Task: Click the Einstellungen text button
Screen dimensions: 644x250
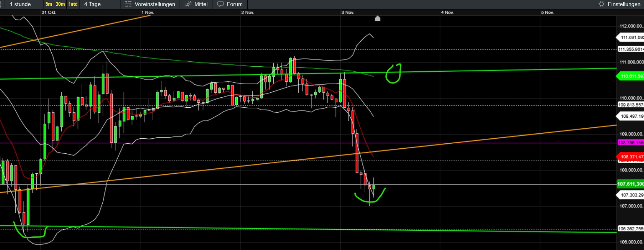Action: pyautogui.click(x=624, y=4)
